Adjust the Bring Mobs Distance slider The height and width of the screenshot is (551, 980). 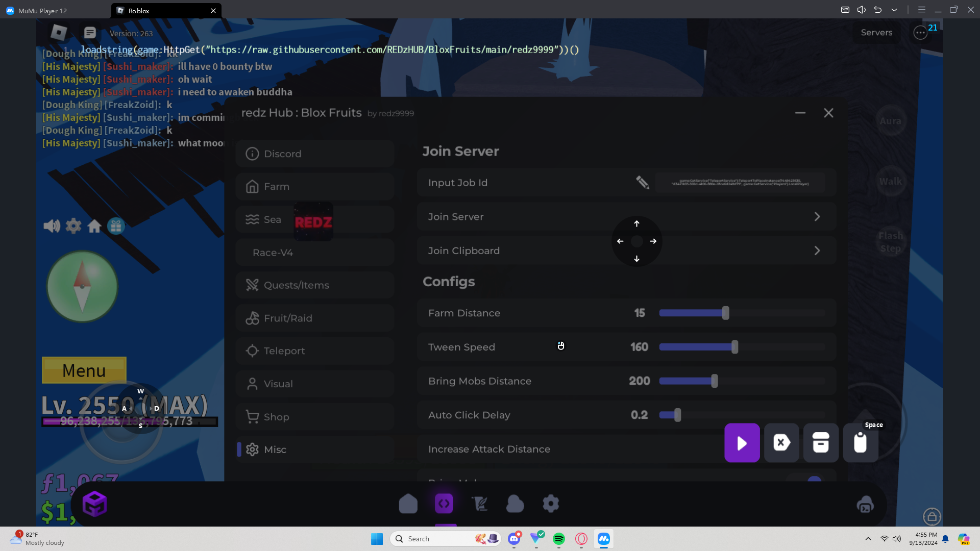click(x=742, y=381)
